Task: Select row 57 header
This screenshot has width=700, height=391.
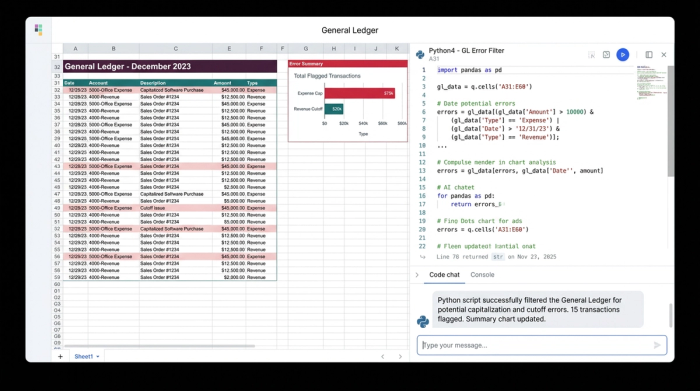Action: pyautogui.click(x=57, y=263)
